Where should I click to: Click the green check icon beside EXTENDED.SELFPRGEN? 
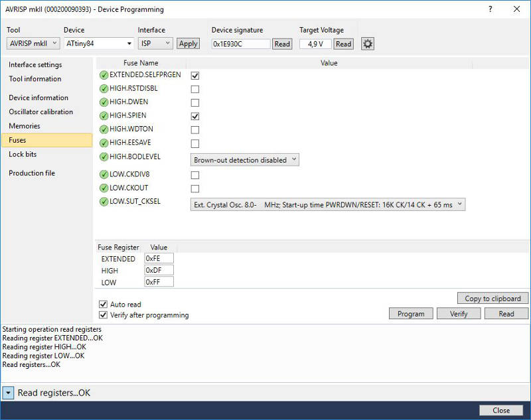[x=104, y=75]
